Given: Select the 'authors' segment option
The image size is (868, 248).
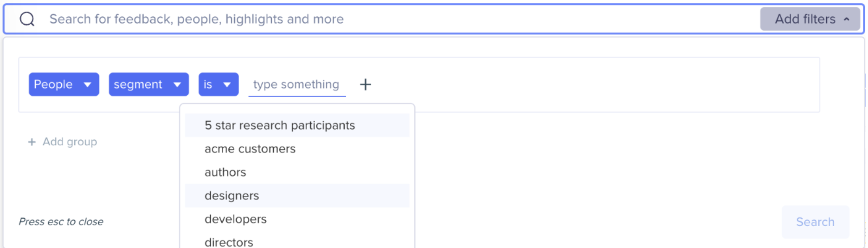Looking at the screenshot, I should point(225,172).
